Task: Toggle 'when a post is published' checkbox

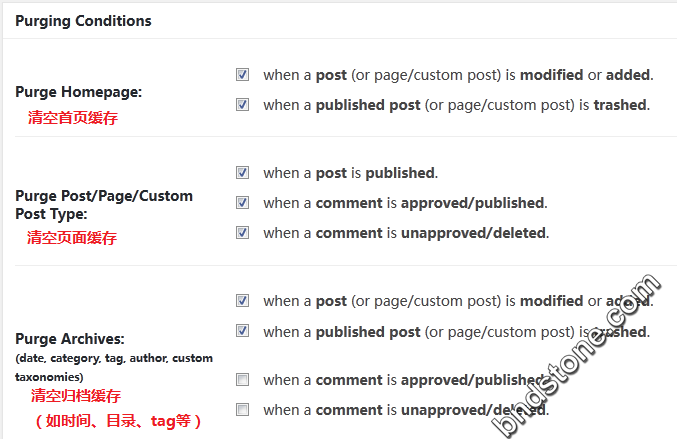Action: click(242, 173)
